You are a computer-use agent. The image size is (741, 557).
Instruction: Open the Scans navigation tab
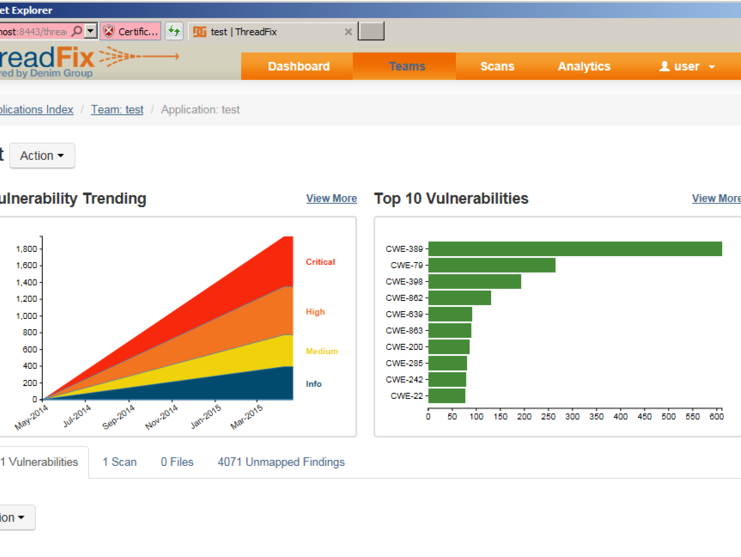pos(497,67)
